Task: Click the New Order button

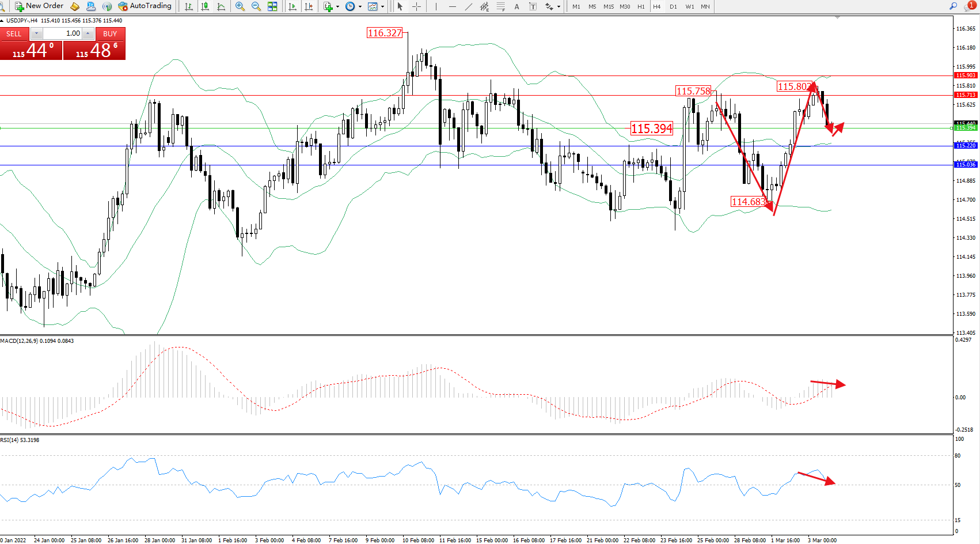Action: (39, 6)
